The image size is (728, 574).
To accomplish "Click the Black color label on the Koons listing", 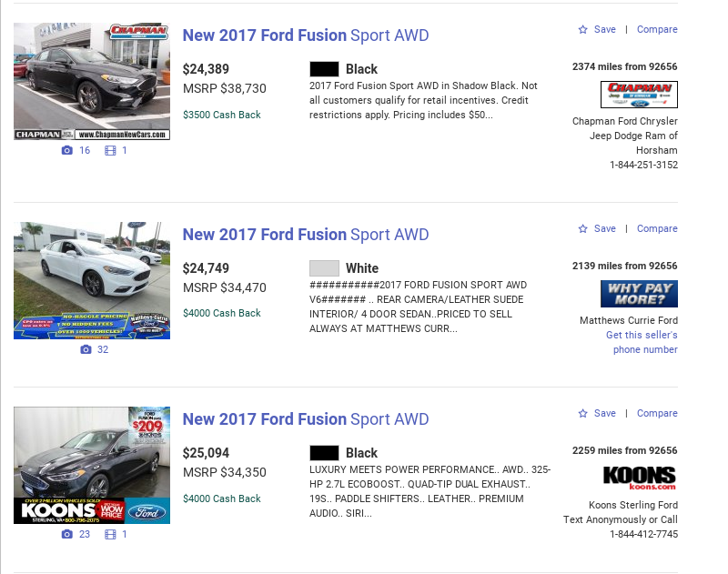I will click(361, 453).
